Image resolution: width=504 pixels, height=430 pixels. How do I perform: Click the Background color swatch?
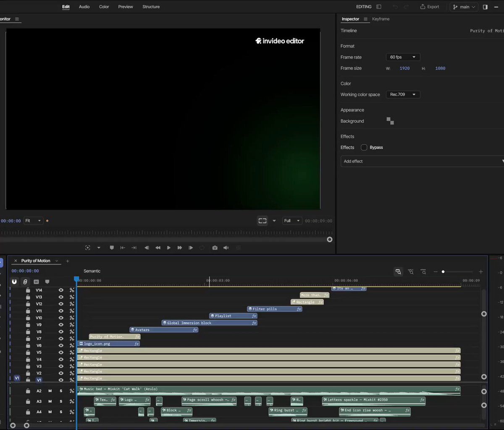[x=390, y=121]
